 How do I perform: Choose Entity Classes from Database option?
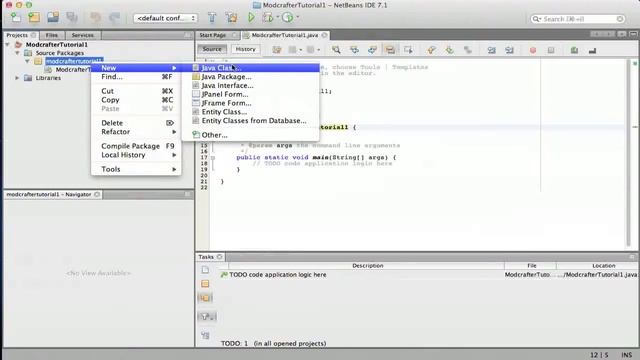coord(251,120)
